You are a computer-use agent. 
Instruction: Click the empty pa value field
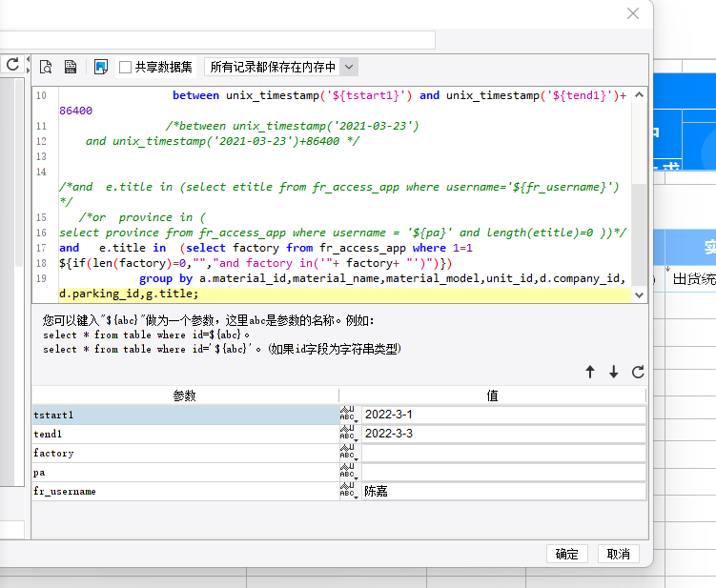point(503,472)
